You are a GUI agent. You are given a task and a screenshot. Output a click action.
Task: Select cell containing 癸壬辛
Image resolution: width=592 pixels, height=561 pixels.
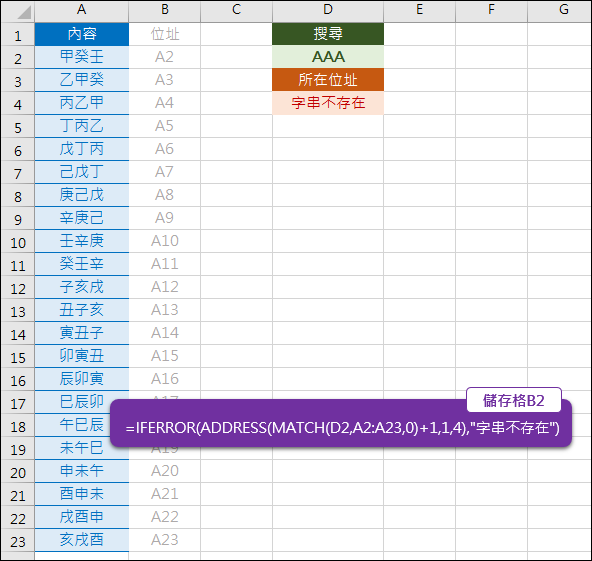(82, 264)
